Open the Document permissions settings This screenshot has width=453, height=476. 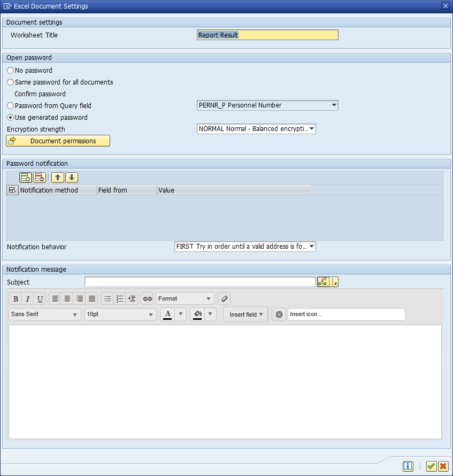(58, 141)
